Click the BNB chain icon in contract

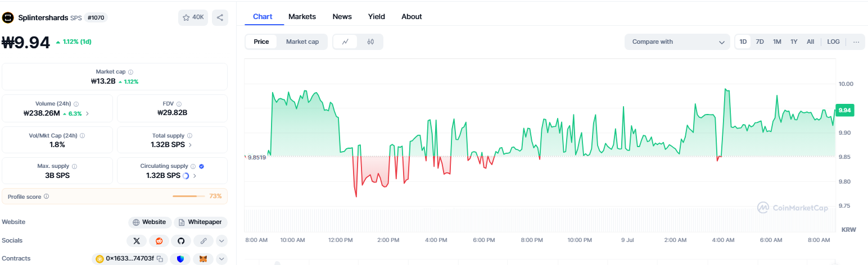(x=100, y=259)
